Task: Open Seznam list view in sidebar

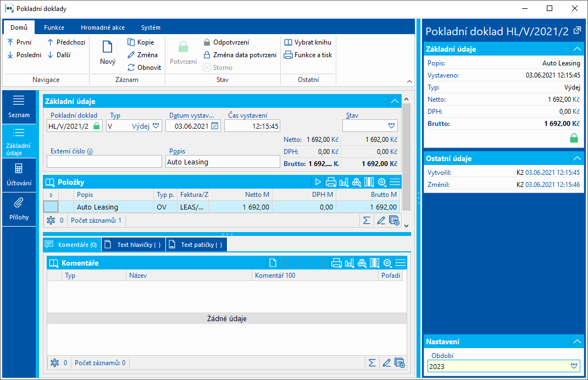Action: 19,107
